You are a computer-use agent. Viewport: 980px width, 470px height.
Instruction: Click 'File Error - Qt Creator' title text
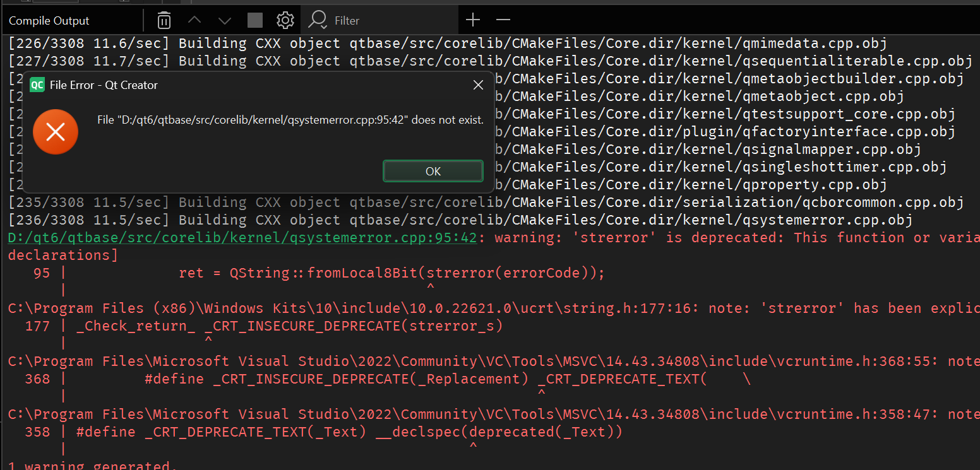click(104, 85)
